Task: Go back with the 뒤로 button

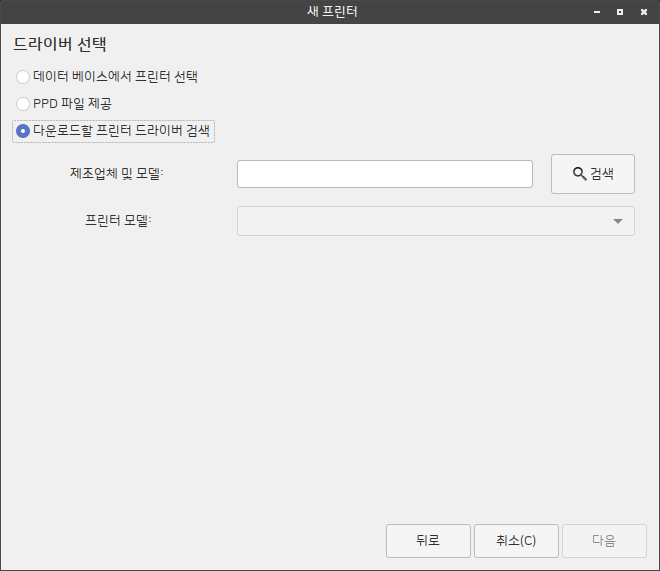Action: (427, 541)
